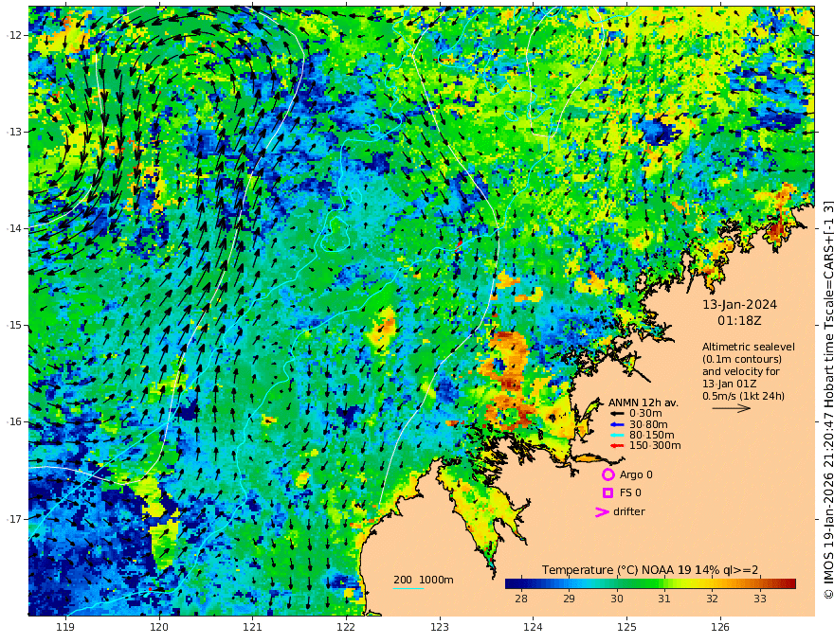Screen dimensions: 834x644
Task: Click the latitude axis label -15
Action: (14, 325)
